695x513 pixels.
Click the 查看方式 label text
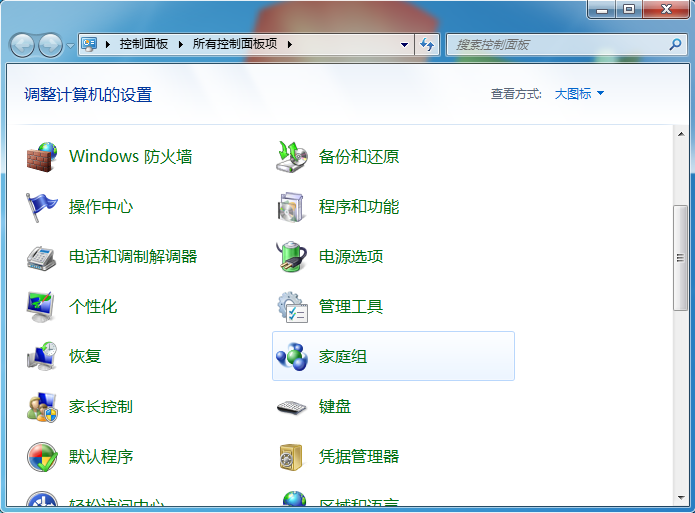[516, 94]
